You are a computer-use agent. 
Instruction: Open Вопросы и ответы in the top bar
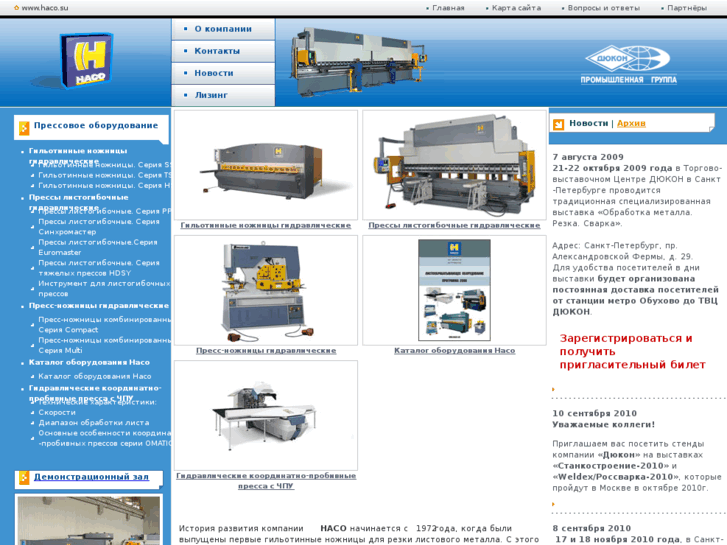tap(603, 8)
